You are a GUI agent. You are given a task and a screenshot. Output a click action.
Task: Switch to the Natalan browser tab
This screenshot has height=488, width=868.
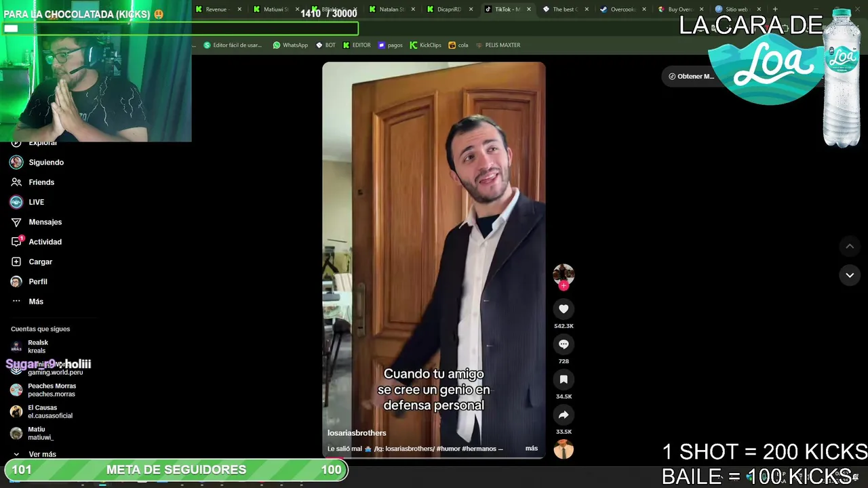391,9
